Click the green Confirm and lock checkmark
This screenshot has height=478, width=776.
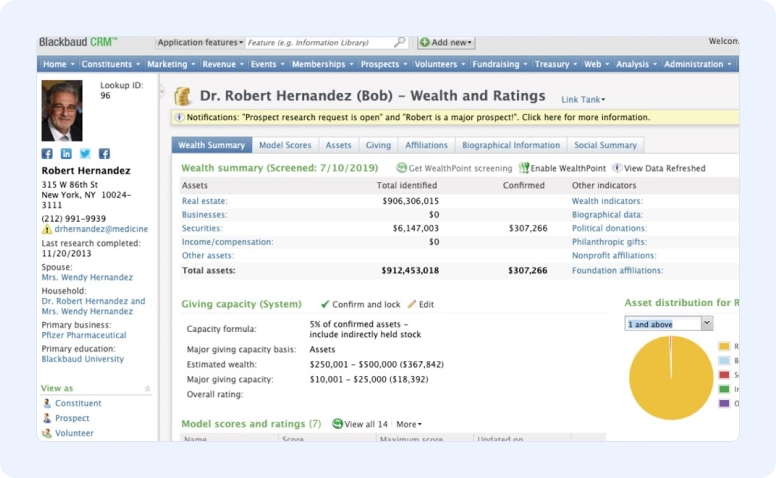pyautogui.click(x=325, y=304)
